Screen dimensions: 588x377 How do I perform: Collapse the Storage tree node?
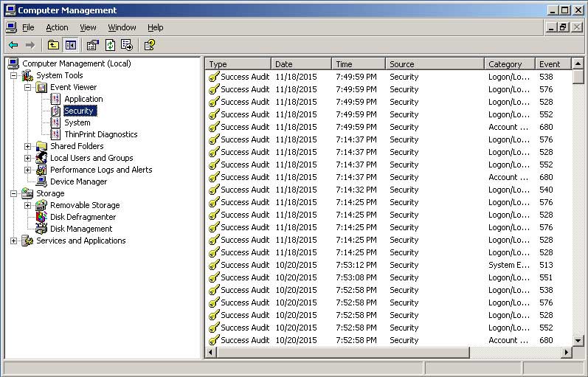point(14,193)
